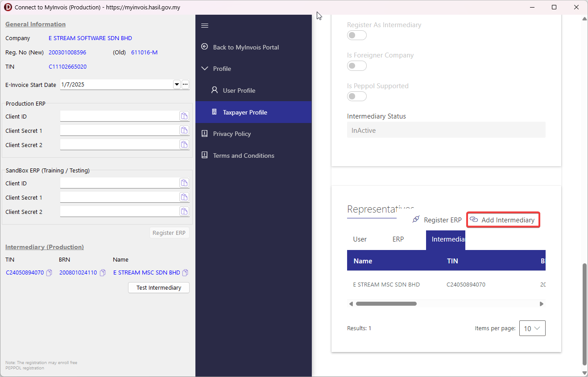Click company name E STREAM SOFTWARE SDN BHD
Viewport: 588px width, 377px height.
(x=90, y=38)
